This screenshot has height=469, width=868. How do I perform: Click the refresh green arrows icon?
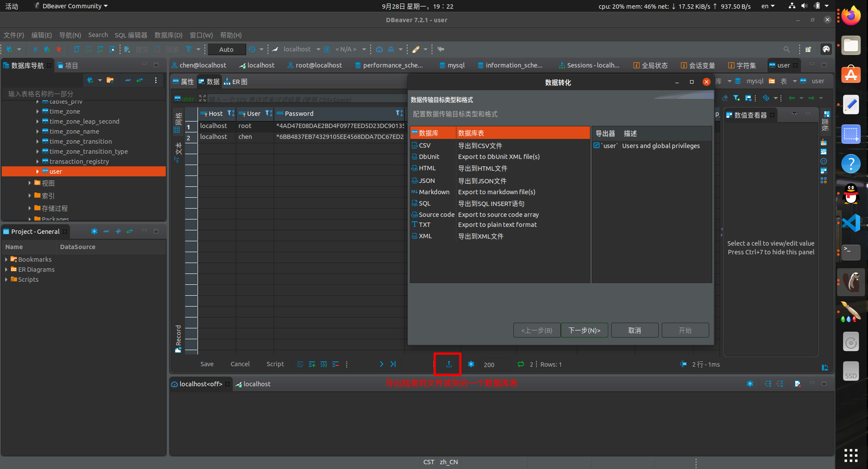(521, 364)
